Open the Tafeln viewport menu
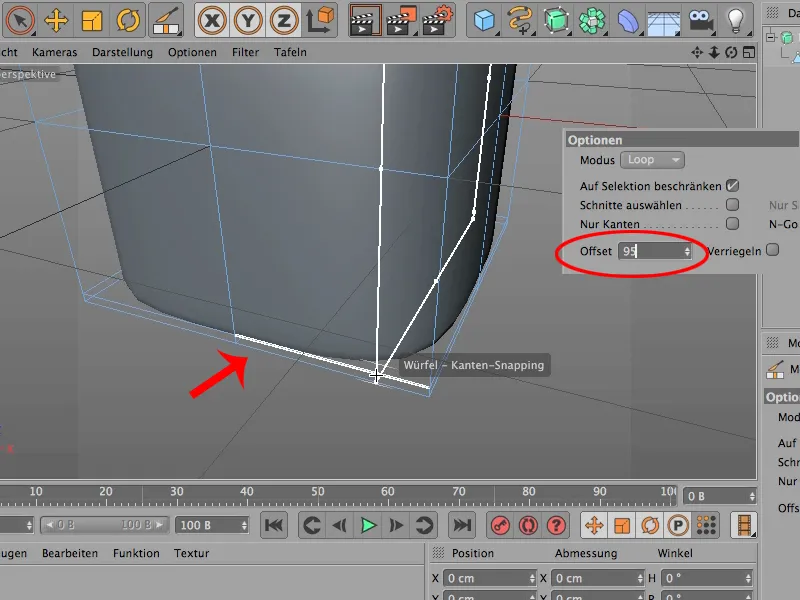800x600 pixels. (x=290, y=52)
